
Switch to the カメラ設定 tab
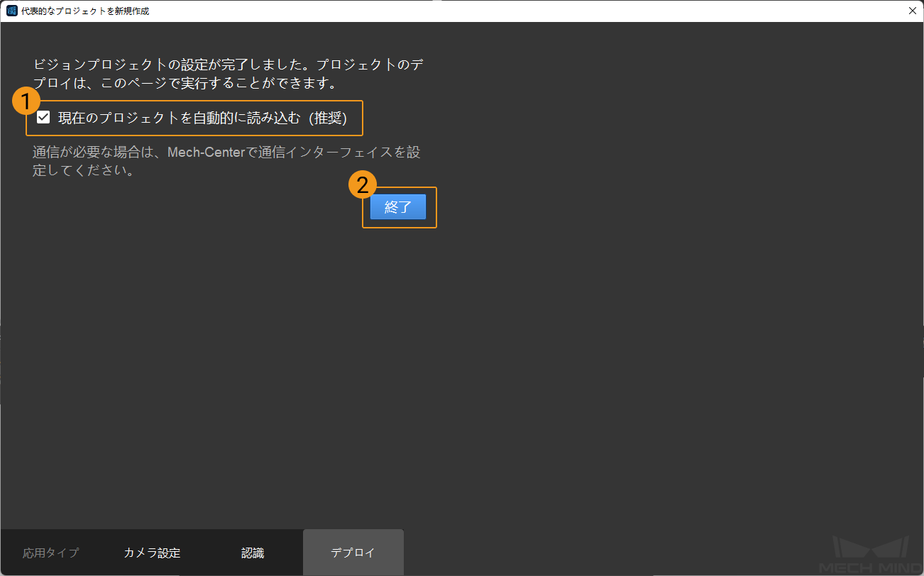(x=152, y=553)
